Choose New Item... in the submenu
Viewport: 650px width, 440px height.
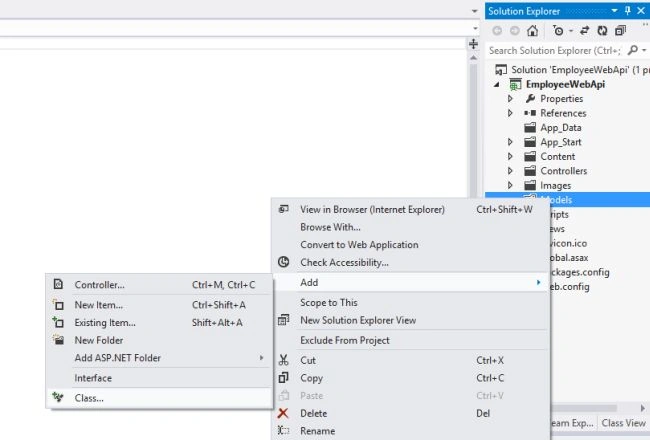pos(160,305)
